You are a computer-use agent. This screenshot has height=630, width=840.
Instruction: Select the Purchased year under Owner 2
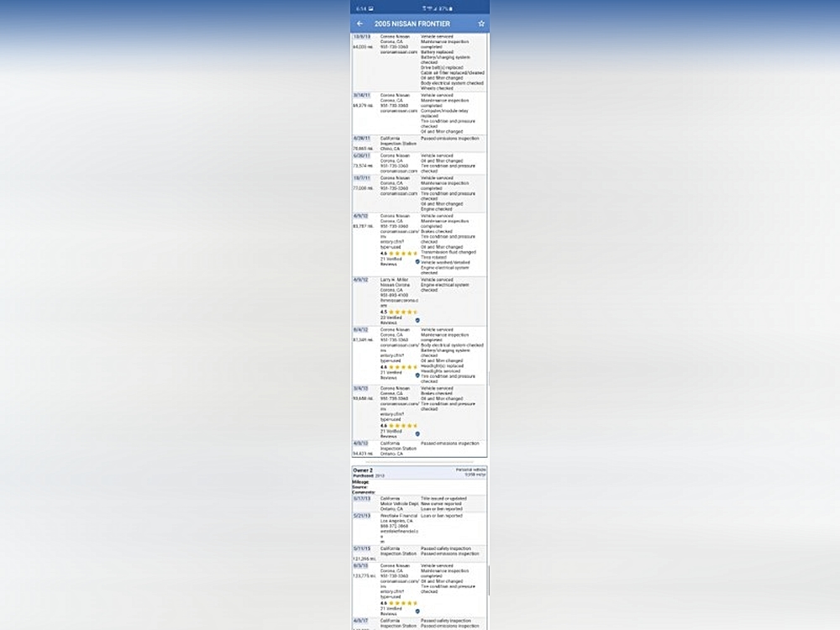[x=380, y=475]
